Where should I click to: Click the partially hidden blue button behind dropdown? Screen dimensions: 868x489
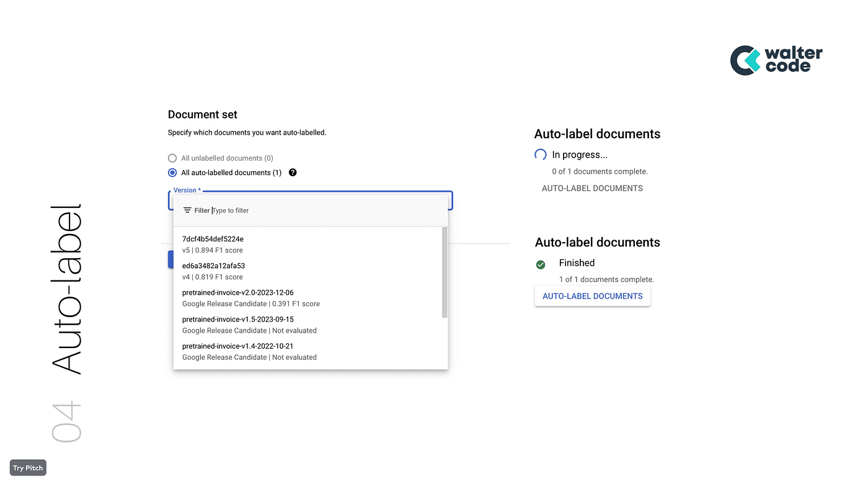click(170, 259)
